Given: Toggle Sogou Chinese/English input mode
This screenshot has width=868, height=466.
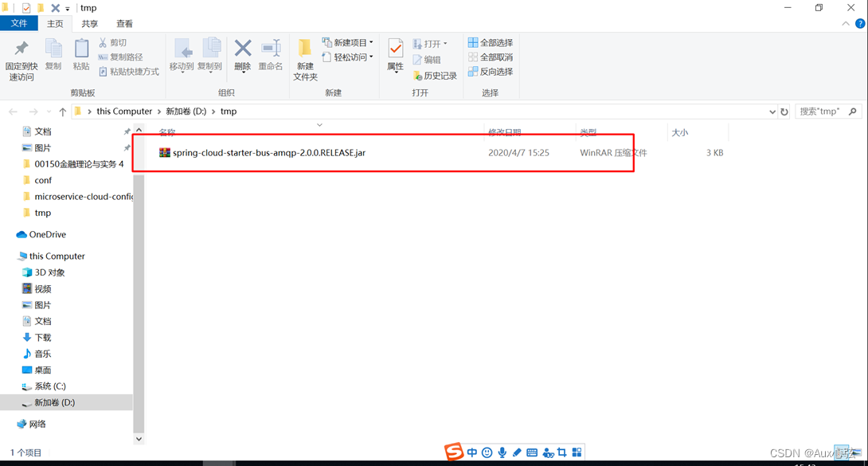Looking at the screenshot, I should 472,452.
